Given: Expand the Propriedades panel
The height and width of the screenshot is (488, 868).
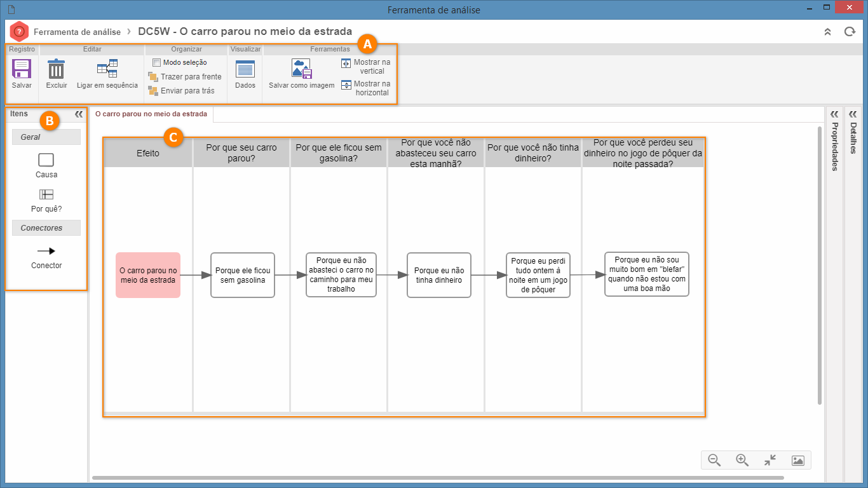Looking at the screenshot, I should [x=834, y=140].
